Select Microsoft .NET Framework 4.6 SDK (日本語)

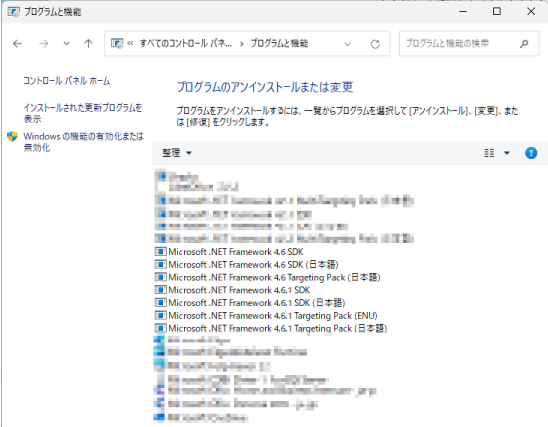click(253, 265)
